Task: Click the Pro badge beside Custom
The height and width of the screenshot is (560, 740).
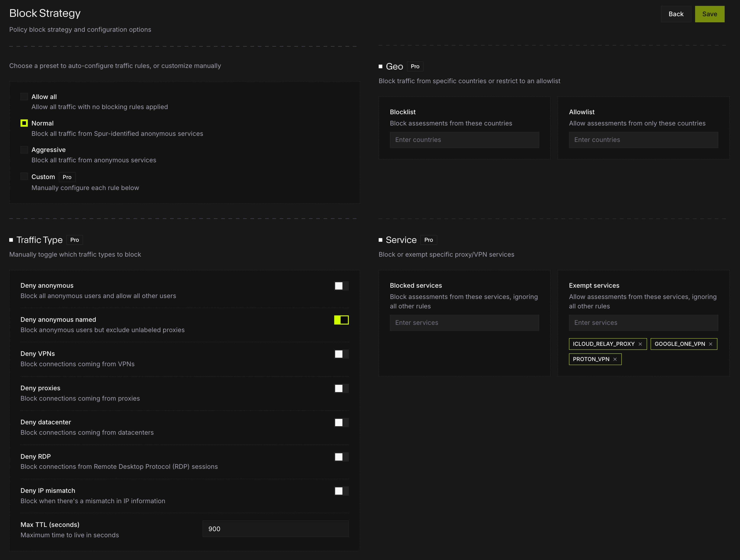Action: (67, 177)
